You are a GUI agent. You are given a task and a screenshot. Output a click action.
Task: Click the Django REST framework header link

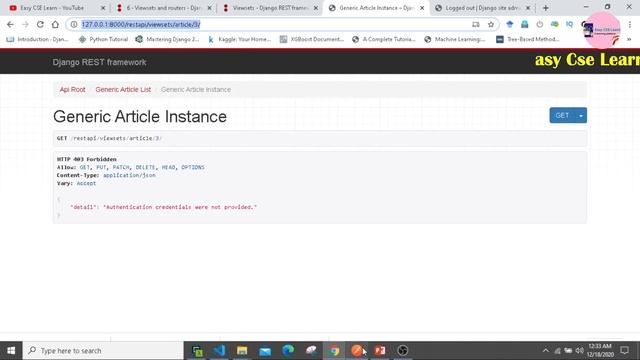point(99,62)
